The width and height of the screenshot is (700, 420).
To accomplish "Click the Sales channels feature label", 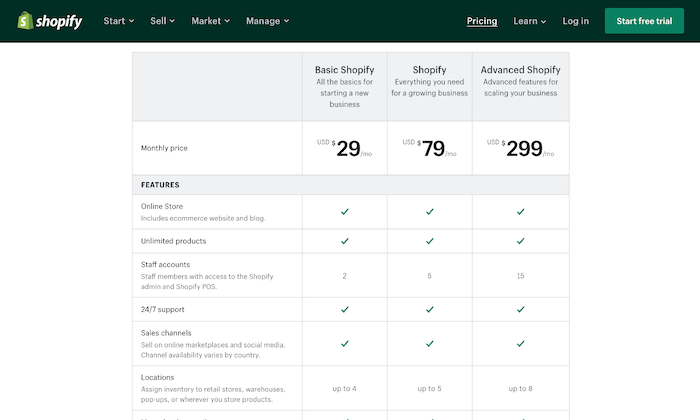I will pos(166,333).
